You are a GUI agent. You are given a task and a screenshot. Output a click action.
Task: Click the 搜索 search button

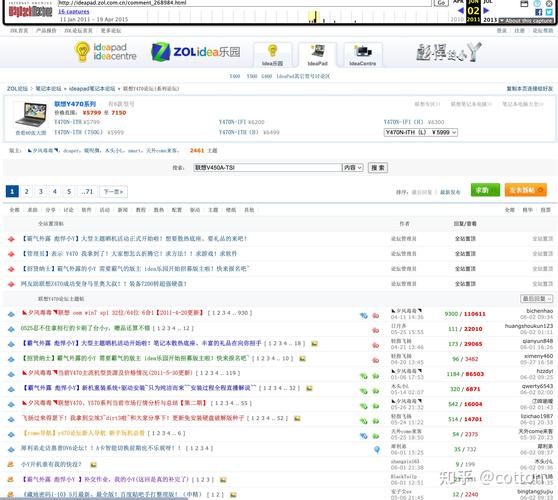click(x=378, y=168)
